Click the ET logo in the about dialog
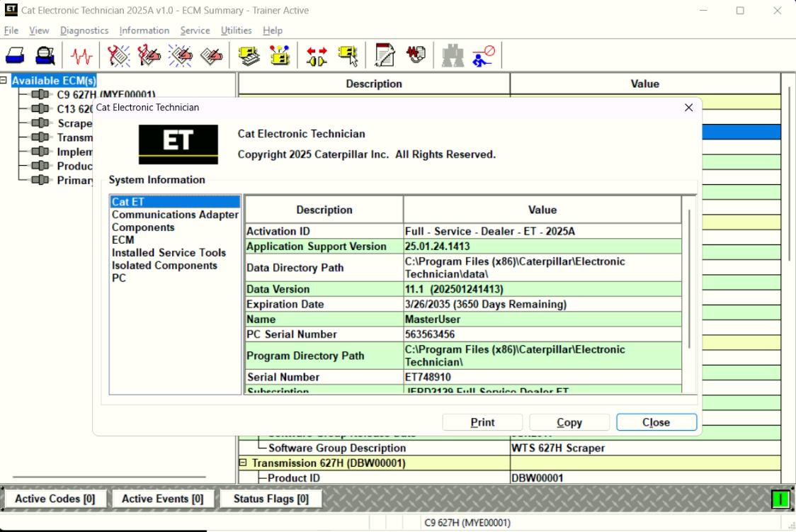The height and width of the screenshot is (532, 796). point(178,145)
